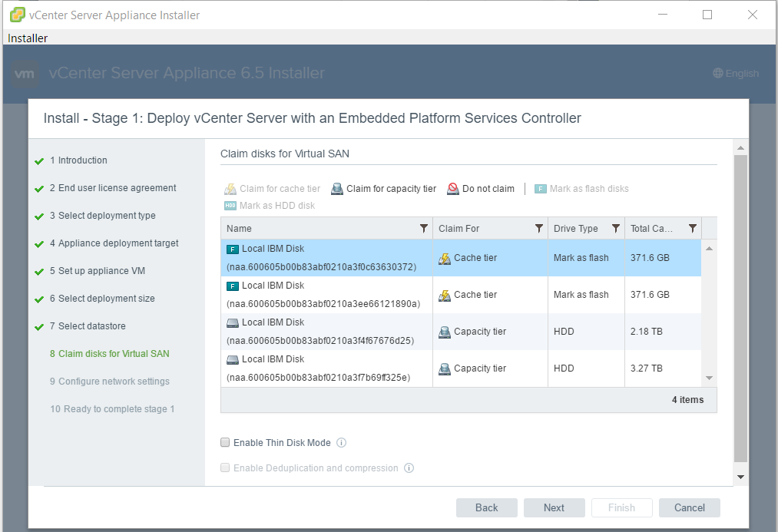
Task: Click HDD icon for naa...7b69ff325e disk
Action: [232, 360]
